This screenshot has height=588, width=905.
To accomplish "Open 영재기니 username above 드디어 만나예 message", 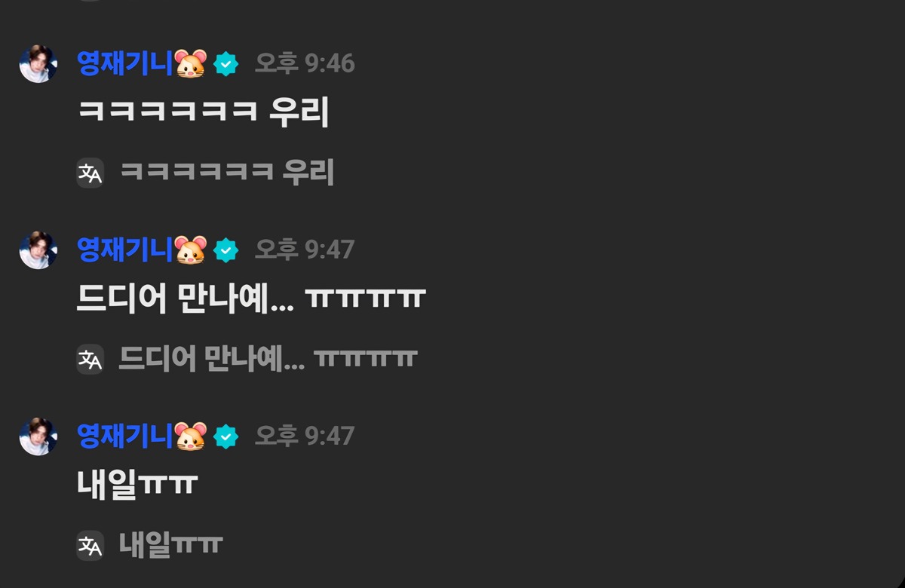I will 125,250.
